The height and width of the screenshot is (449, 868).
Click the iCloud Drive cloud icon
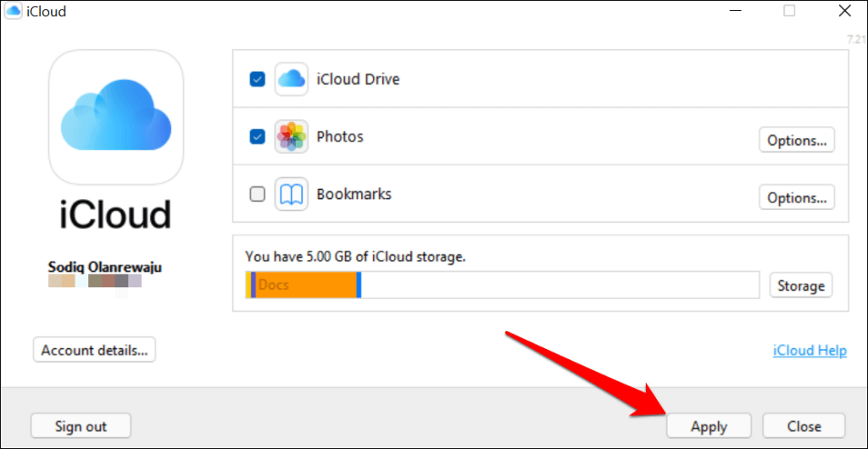point(292,79)
